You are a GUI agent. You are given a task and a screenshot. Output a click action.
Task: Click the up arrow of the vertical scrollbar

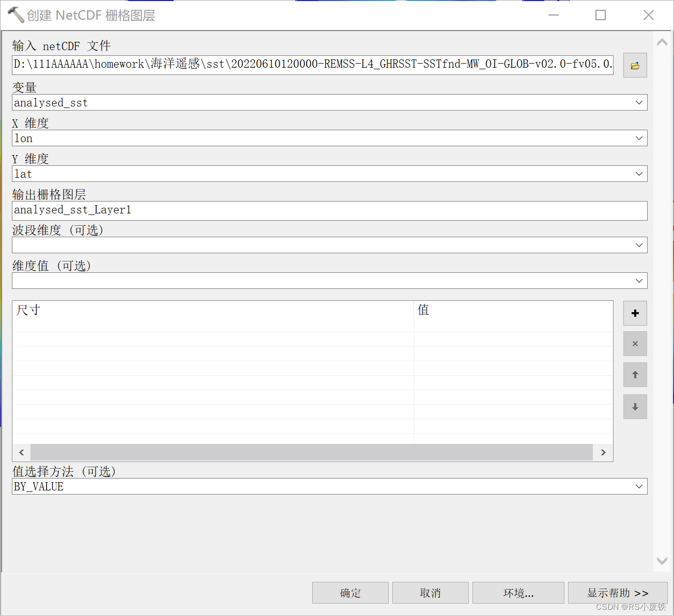662,41
